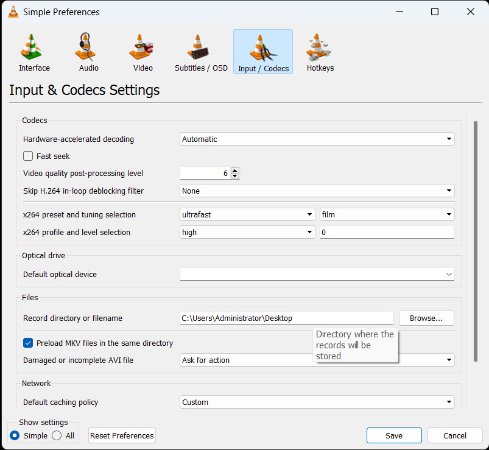Open x264 tuning dropdown showing film
This screenshot has width=489, height=450.
[387, 214]
